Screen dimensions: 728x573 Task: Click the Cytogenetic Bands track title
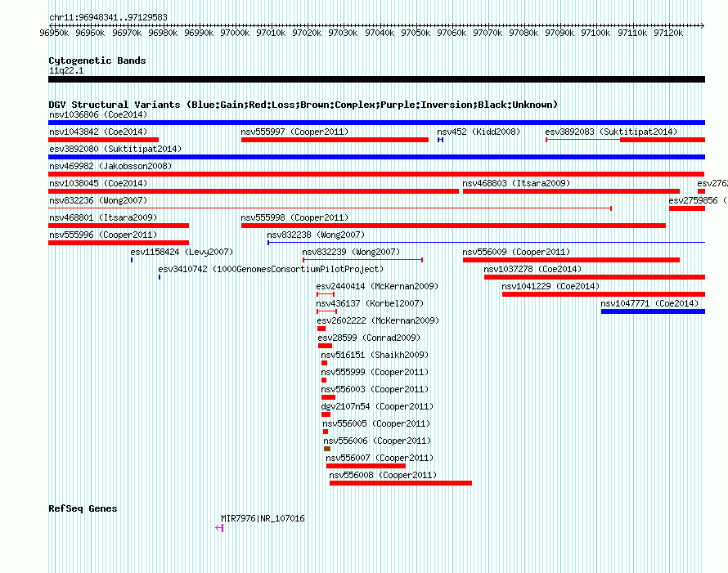(x=97, y=60)
